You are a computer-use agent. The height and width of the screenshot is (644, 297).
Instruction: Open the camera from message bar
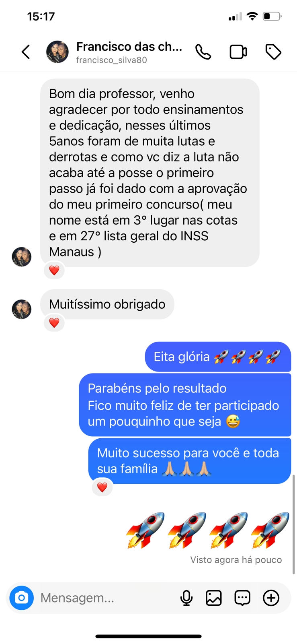22,598
